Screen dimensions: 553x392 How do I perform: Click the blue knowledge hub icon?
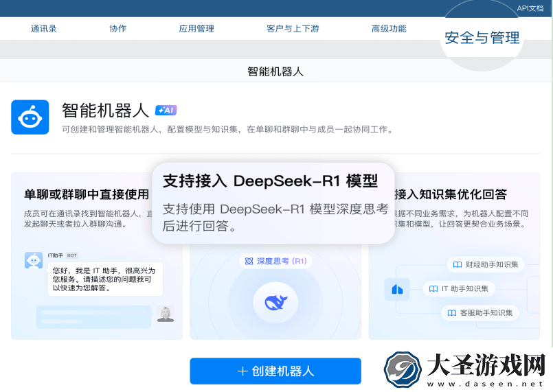point(397,290)
